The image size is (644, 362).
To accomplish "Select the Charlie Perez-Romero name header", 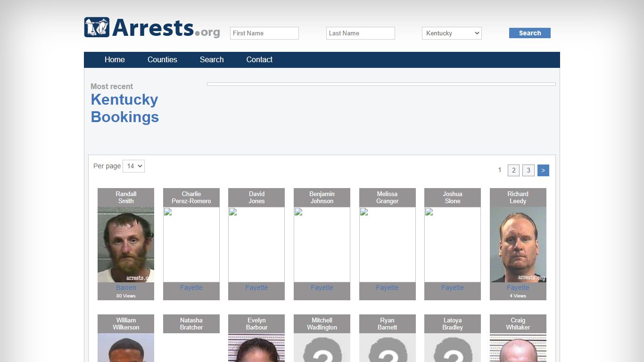I will click(191, 197).
